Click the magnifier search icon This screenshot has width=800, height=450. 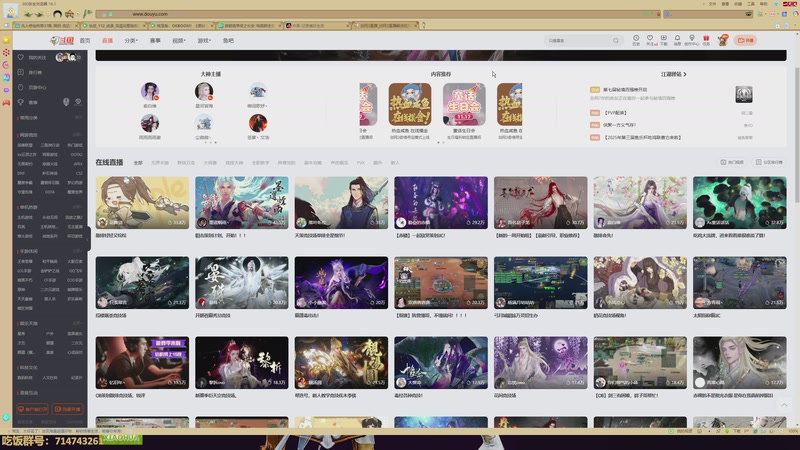pos(616,40)
